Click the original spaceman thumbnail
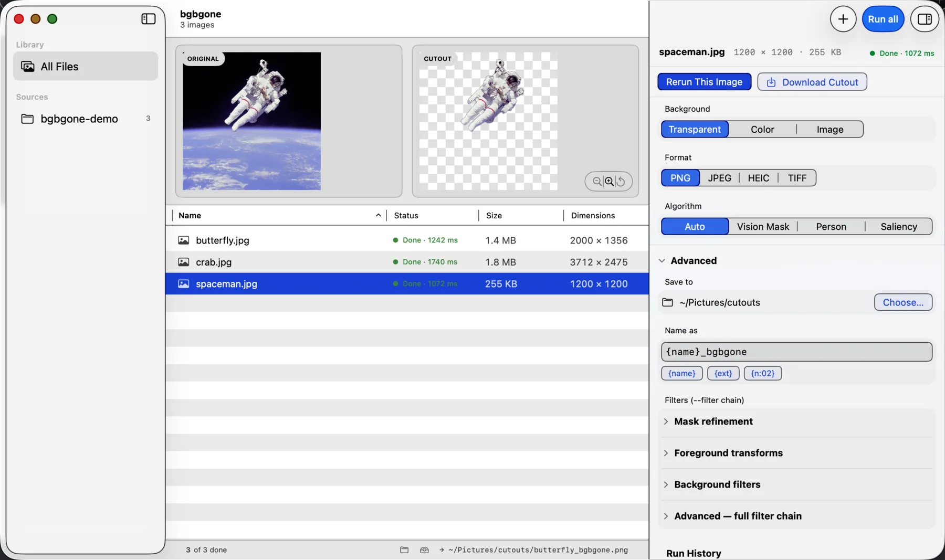Screen dimensions: 945x560 (x=251, y=121)
